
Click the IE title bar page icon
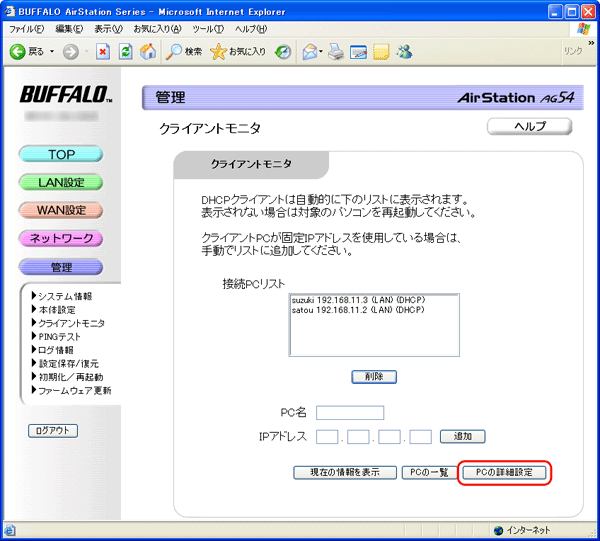(10, 11)
